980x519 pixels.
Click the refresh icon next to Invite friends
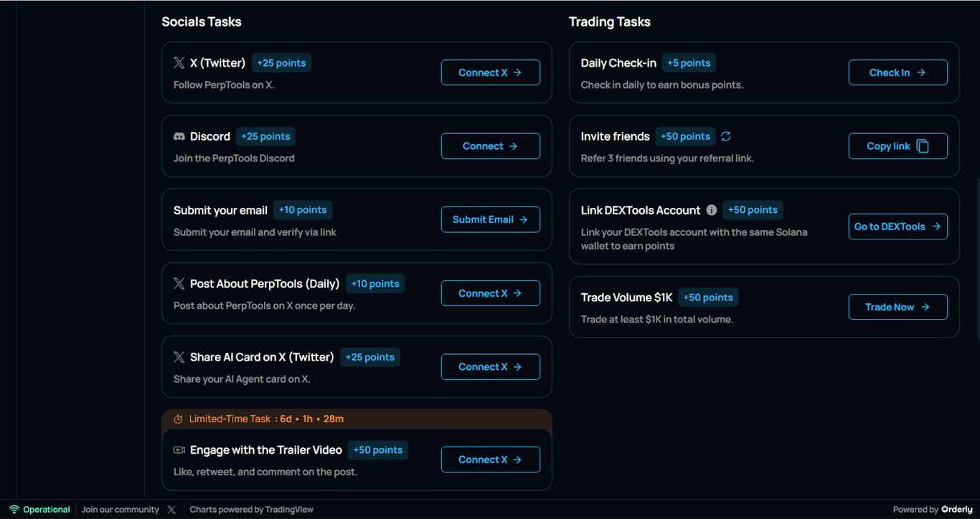click(x=726, y=136)
